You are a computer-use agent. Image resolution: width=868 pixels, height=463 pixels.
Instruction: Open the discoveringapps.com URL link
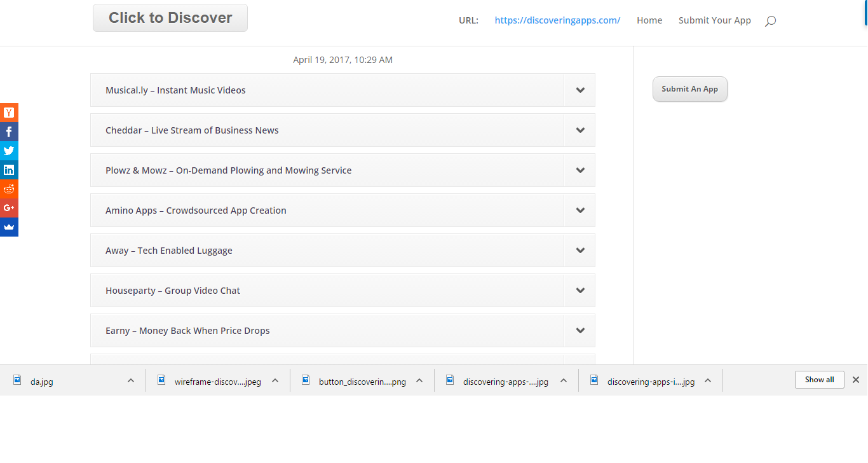click(x=557, y=20)
